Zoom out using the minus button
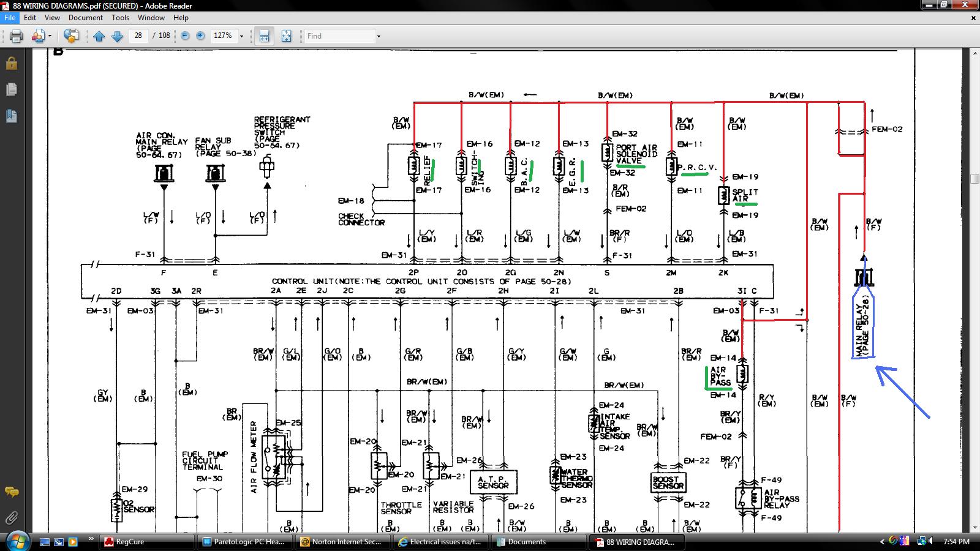Screen dimensions: 980x551 click(185, 36)
